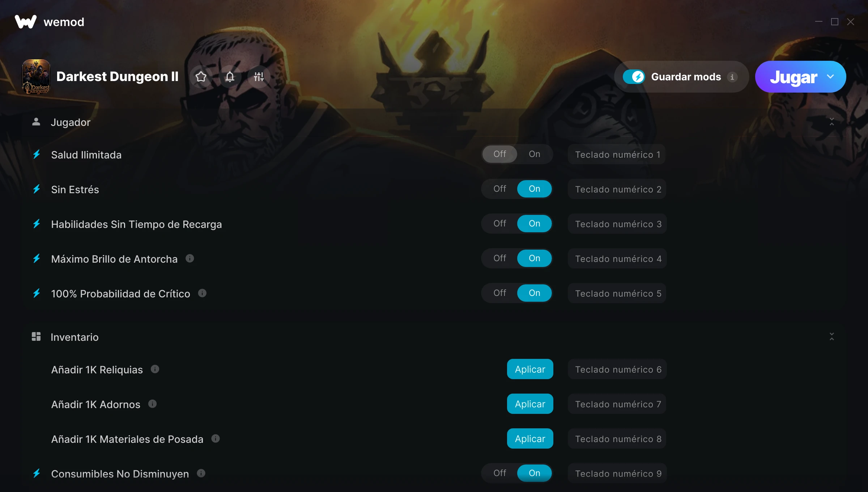Toggle the Guardar mods switch
The height and width of the screenshot is (492, 868).
[634, 77]
